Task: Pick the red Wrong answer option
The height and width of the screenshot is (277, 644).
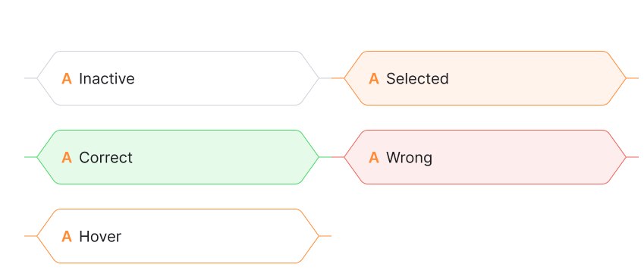Action: click(485, 157)
